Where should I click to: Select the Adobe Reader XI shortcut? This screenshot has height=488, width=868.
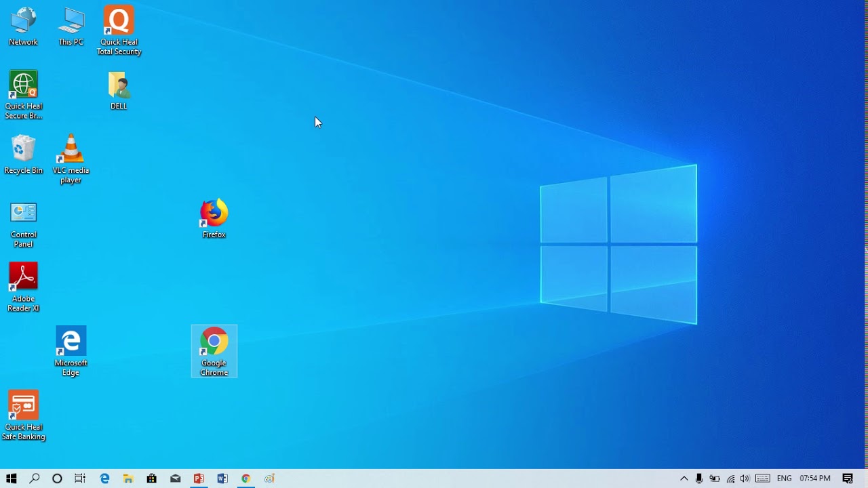click(23, 288)
